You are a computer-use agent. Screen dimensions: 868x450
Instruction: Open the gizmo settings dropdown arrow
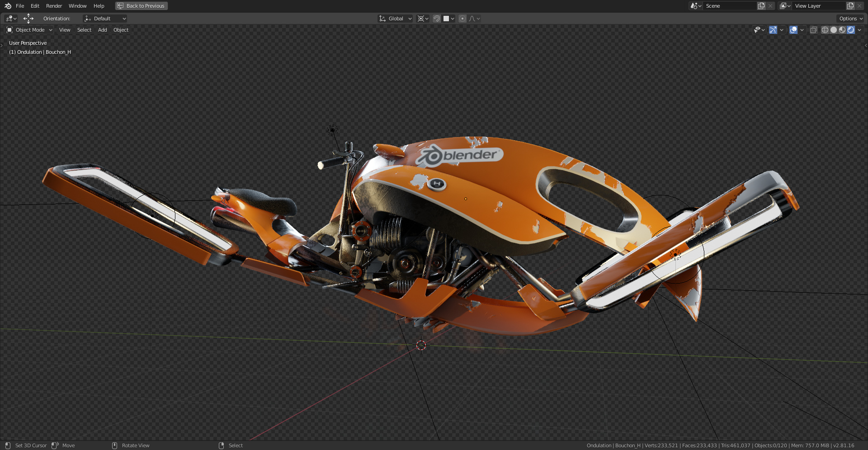[x=782, y=30]
